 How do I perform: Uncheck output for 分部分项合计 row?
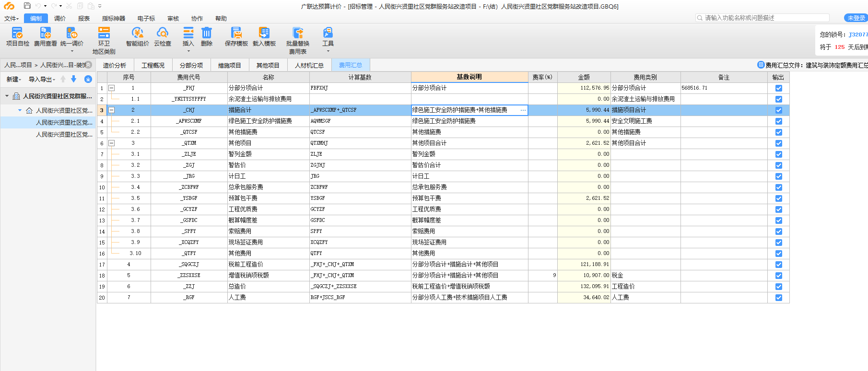coord(778,88)
